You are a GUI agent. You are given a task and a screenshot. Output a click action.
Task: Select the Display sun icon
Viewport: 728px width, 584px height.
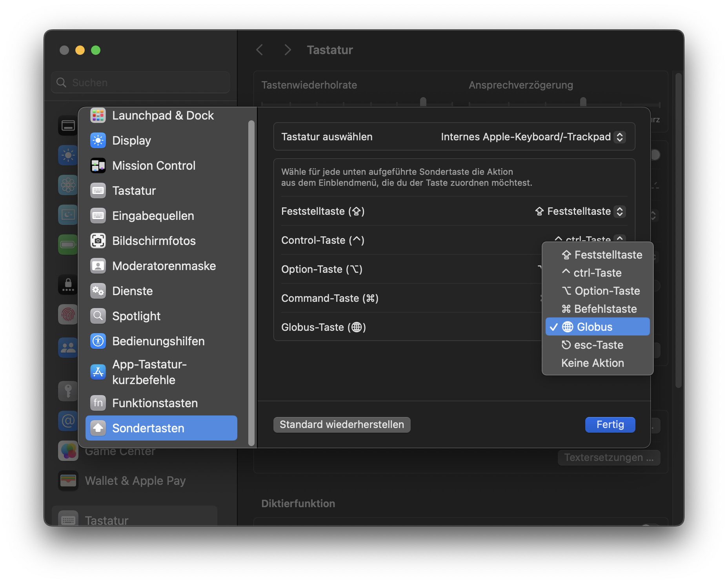point(98,140)
